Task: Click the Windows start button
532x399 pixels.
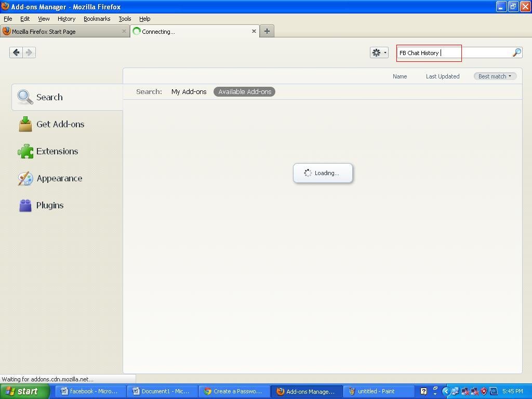Action: pos(25,392)
